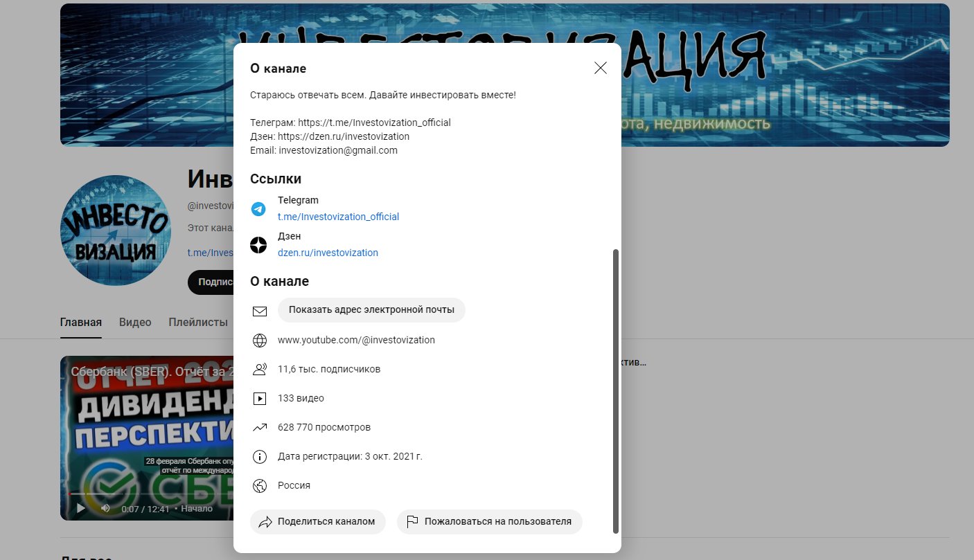Mute the featured video volume

[x=105, y=508]
